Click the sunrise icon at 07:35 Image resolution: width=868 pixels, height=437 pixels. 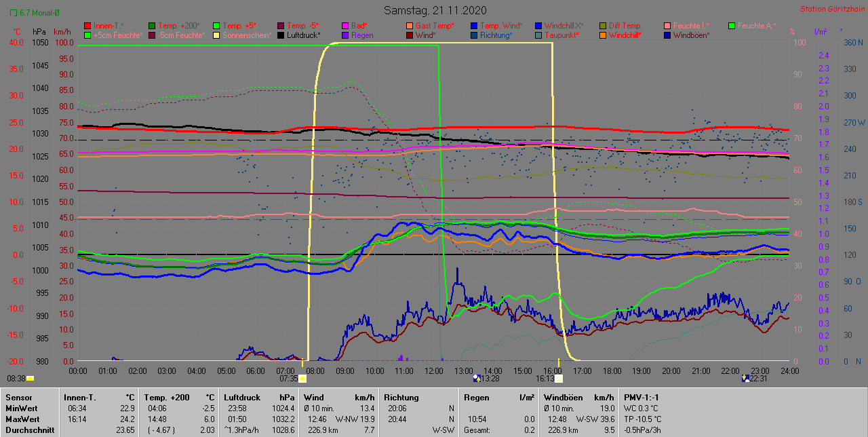tap(302, 379)
